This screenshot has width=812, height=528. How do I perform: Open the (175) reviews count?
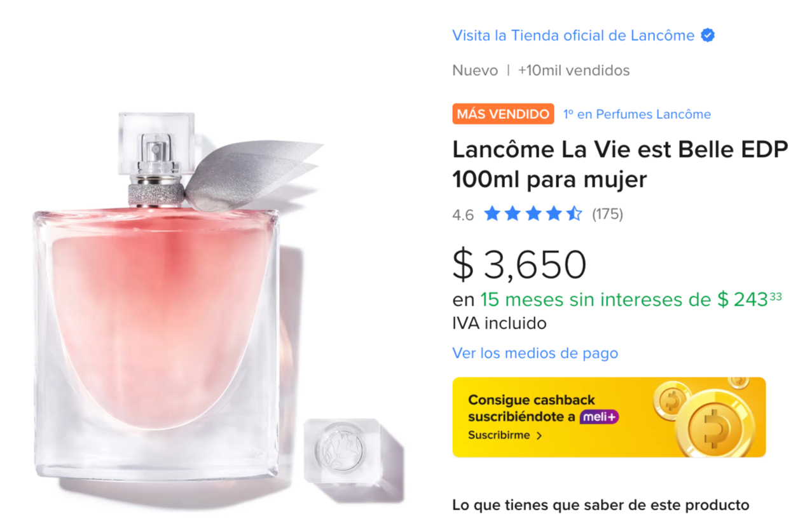[607, 214]
